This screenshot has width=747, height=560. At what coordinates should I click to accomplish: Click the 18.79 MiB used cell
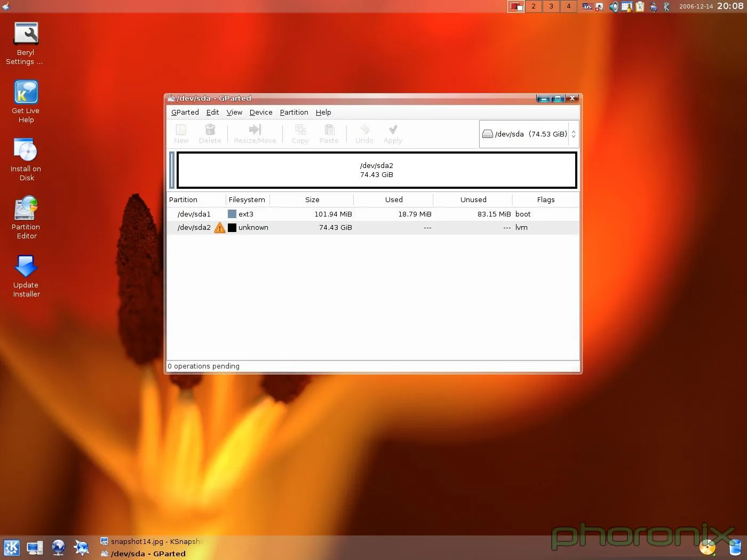pos(415,214)
